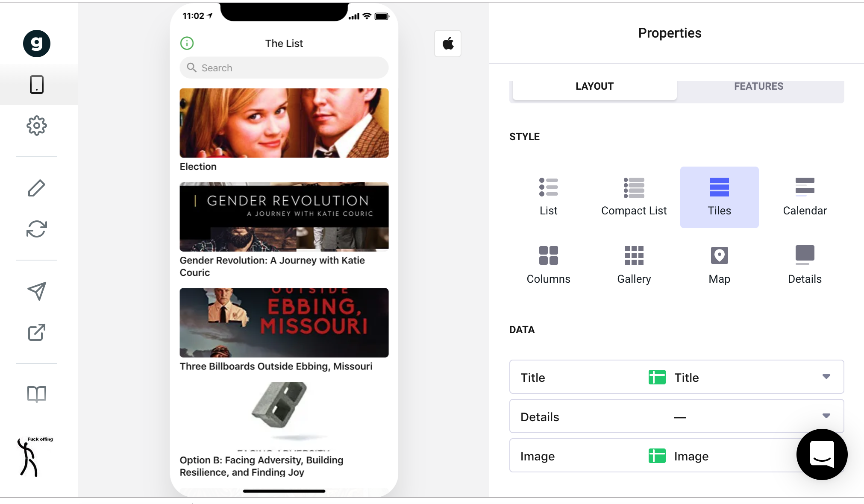Viewport: 864px width, 504px height.
Task: Open the Intercom chat bubble
Action: tap(821, 454)
